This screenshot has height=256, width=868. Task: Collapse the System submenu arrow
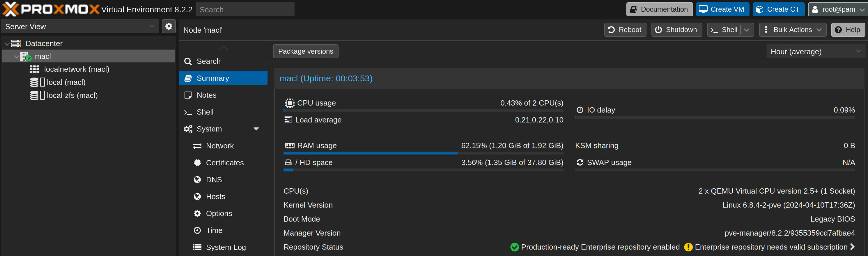coord(256,129)
